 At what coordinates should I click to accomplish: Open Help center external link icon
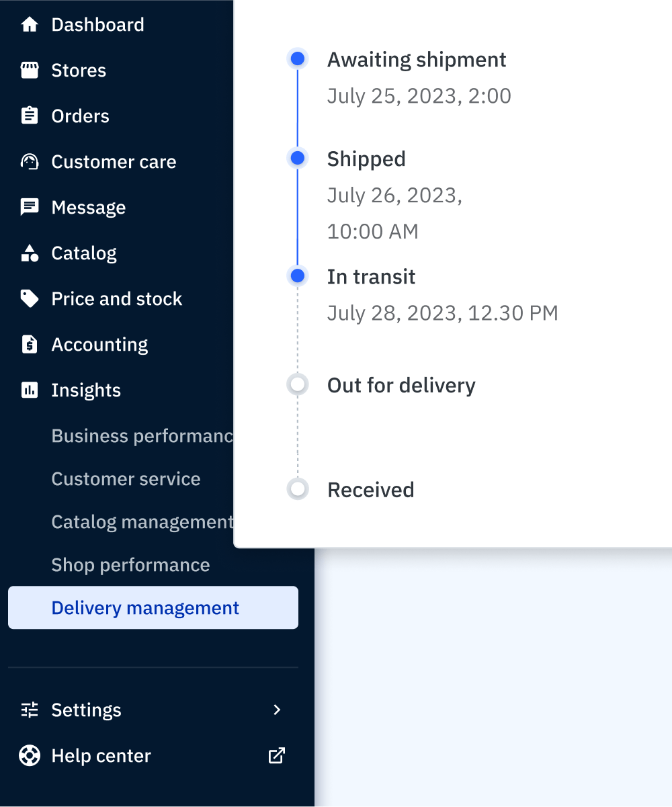pyautogui.click(x=277, y=756)
